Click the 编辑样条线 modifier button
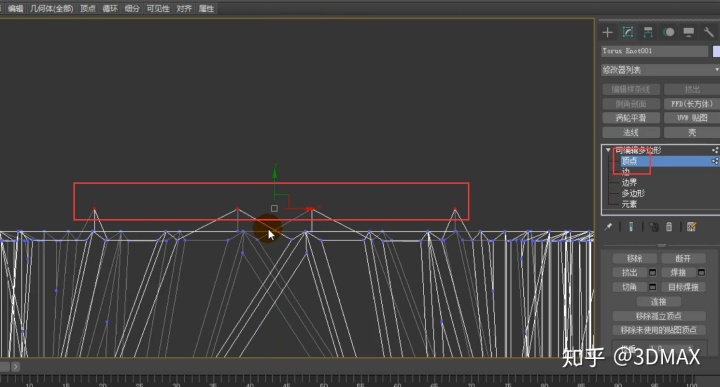 tap(631, 89)
